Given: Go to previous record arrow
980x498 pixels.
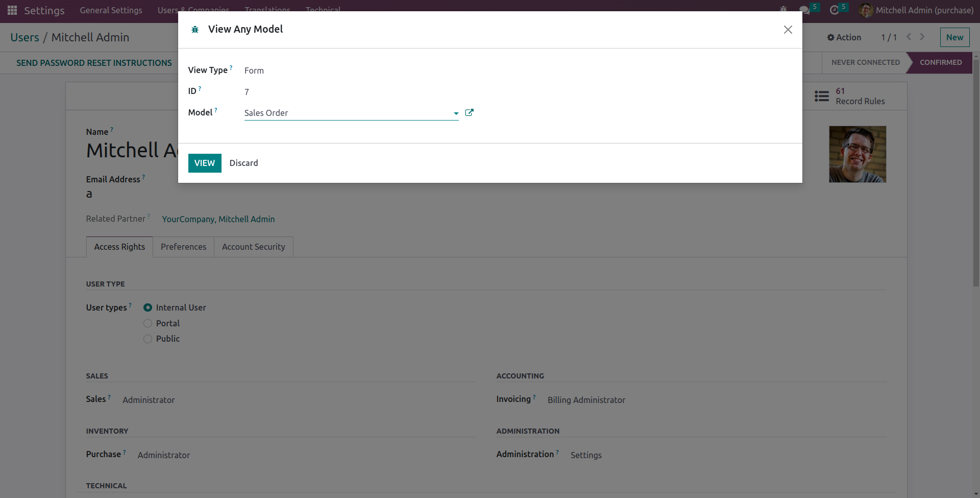Looking at the screenshot, I should click(x=909, y=37).
